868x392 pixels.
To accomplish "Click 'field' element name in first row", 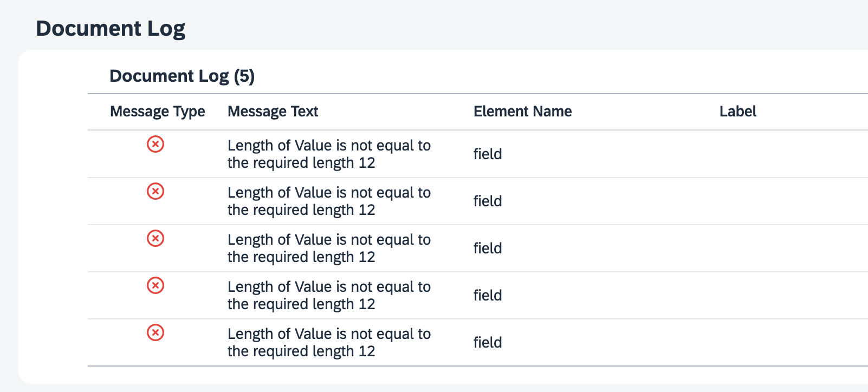I will pyautogui.click(x=488, y=154).
